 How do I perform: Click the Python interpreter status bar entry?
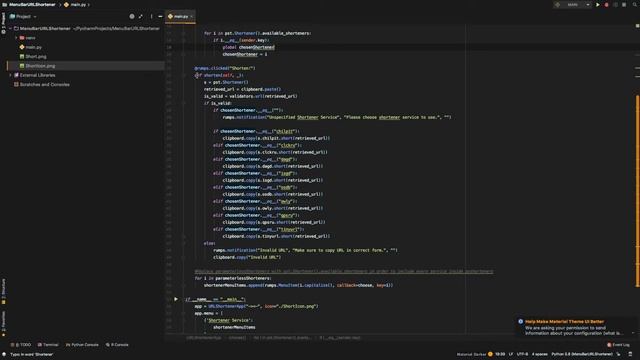(582, 354)
